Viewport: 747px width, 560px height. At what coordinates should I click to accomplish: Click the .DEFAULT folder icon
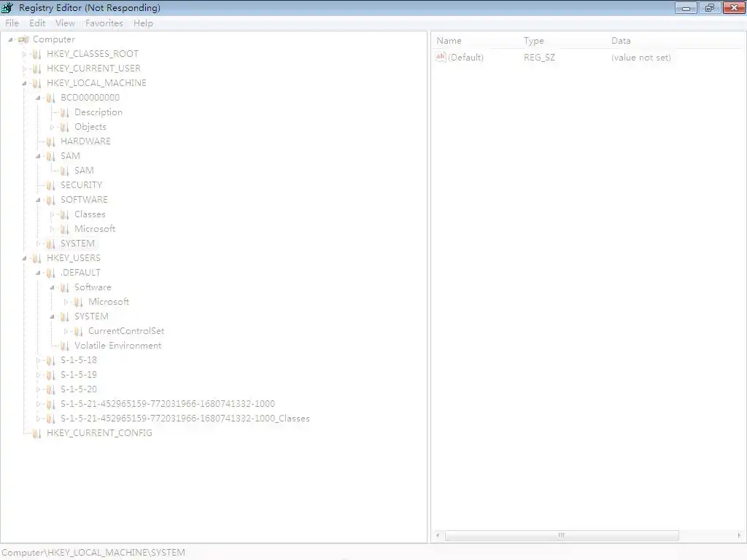point(50,273)
